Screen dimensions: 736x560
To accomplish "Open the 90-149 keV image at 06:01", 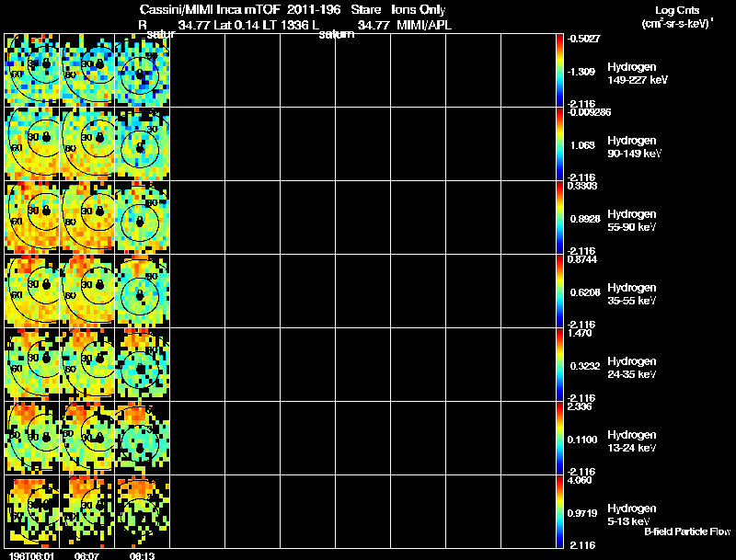I will [32, 143].
